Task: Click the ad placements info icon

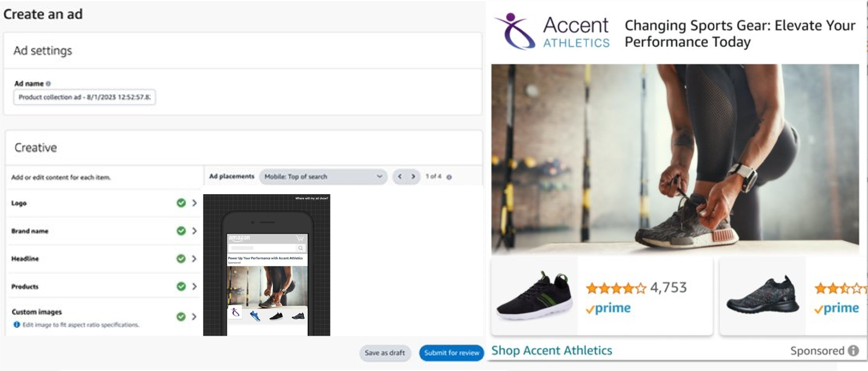Action: click(x=449, y=177)
